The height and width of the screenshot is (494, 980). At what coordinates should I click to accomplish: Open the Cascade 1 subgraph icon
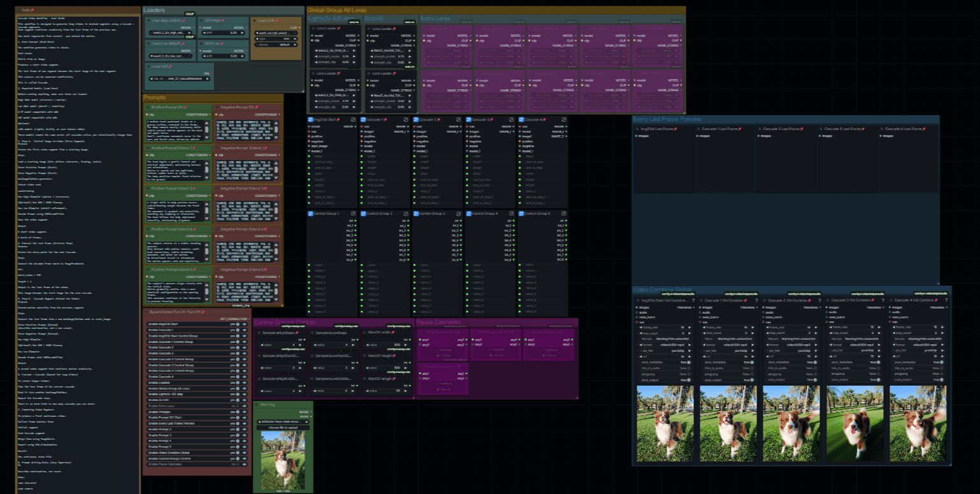point(406,120)
